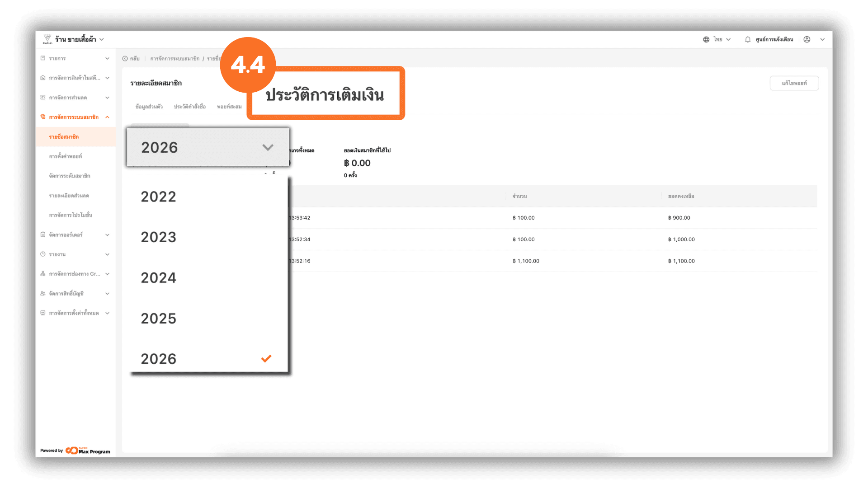The image size is (868, 488).
Task: Open the user account profile icon
Action: point(807,40)
